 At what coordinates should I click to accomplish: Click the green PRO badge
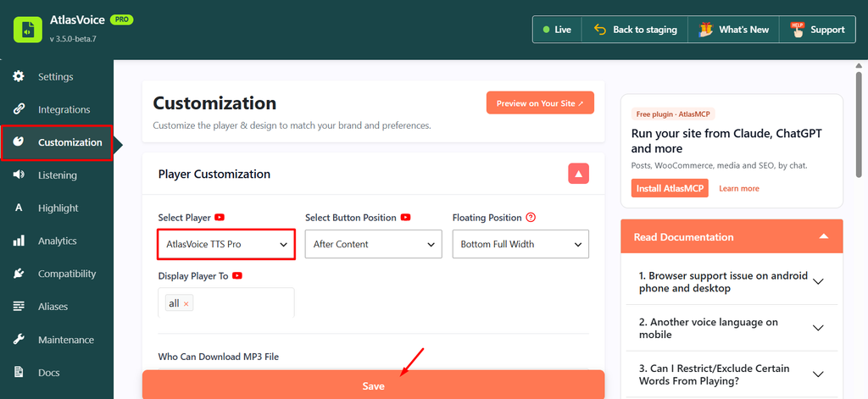[121, 19]
